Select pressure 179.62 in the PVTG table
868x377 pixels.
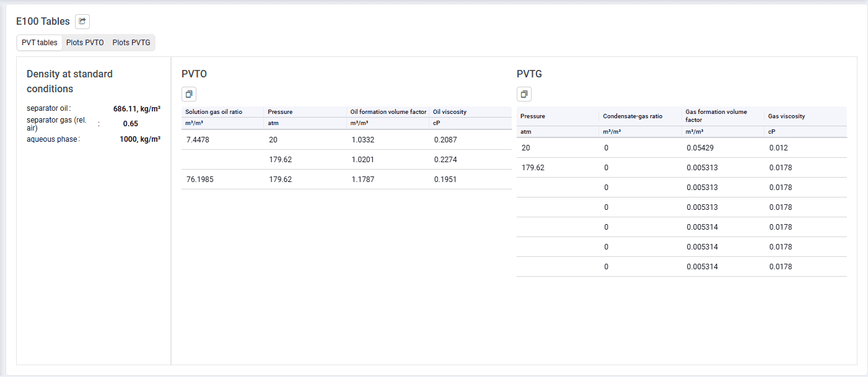[x=533, y=168]
